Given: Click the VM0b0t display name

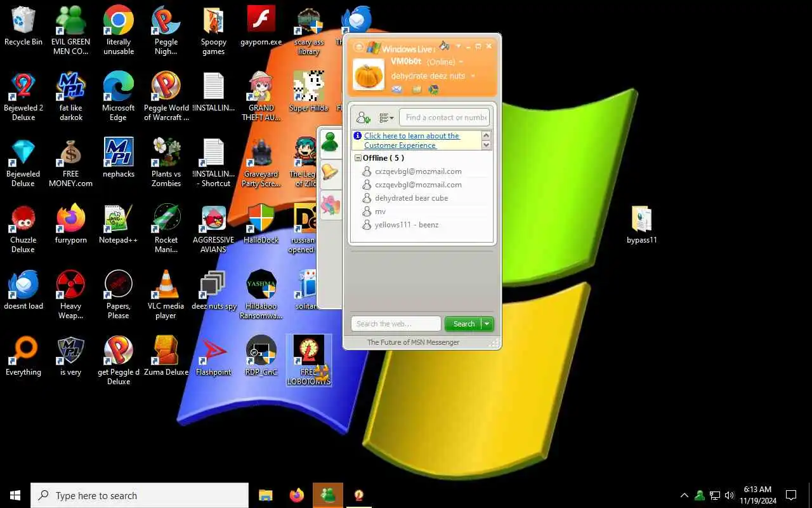Looking at the screenshot, I should [x=406, y=62].
